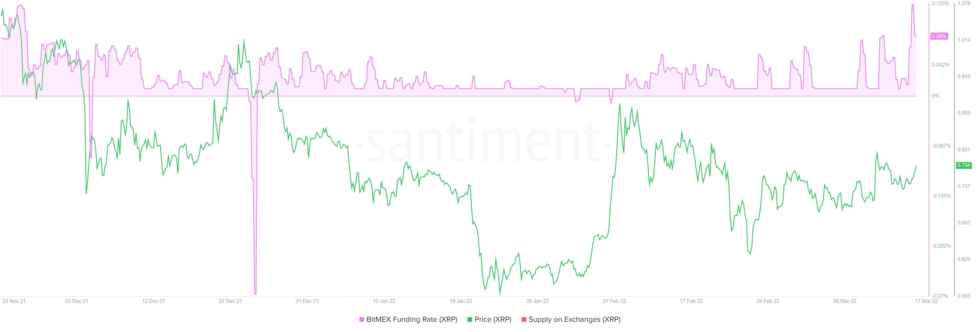Click the green Price (XRP) legend swatch

(x=470, y=319)
